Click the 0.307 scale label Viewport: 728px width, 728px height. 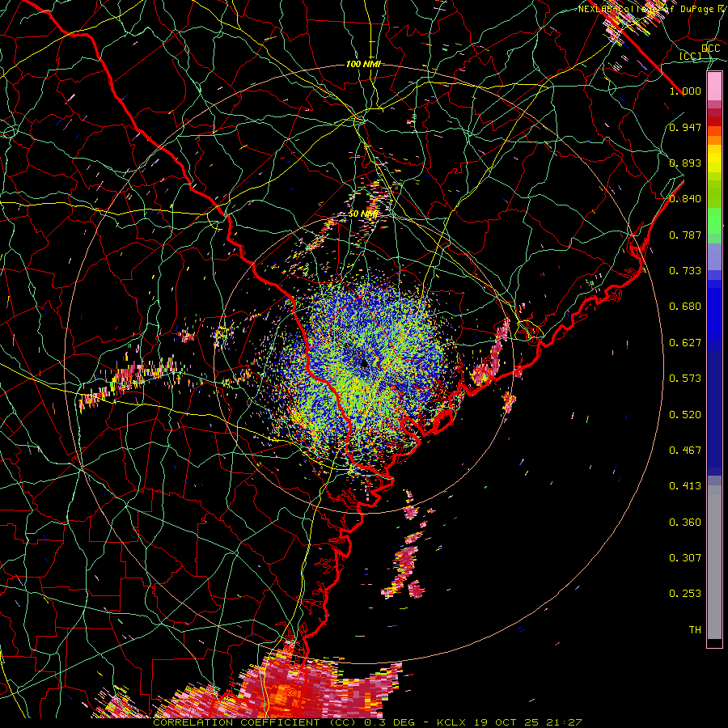click(x=685, y=558)
